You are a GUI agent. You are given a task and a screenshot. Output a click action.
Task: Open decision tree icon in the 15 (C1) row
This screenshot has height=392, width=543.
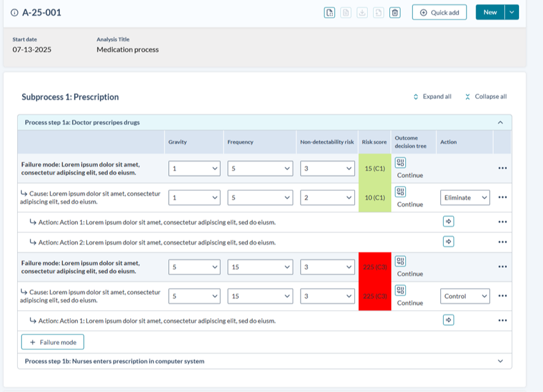point(400,163)
